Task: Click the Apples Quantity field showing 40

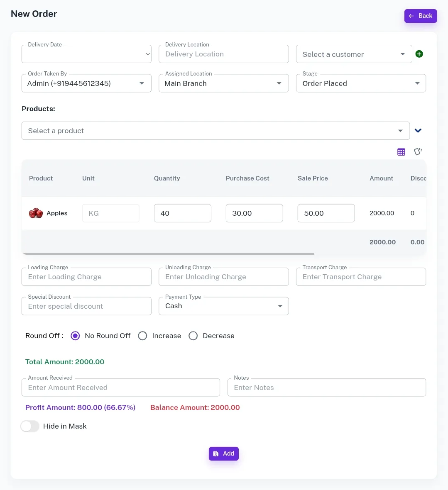Action: (183, 213)
